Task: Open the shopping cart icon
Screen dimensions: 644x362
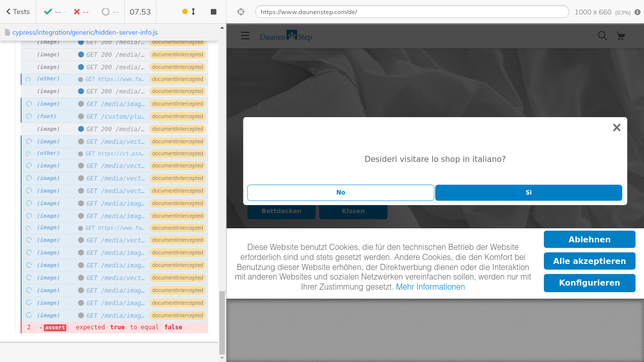Action: point(620,36)
